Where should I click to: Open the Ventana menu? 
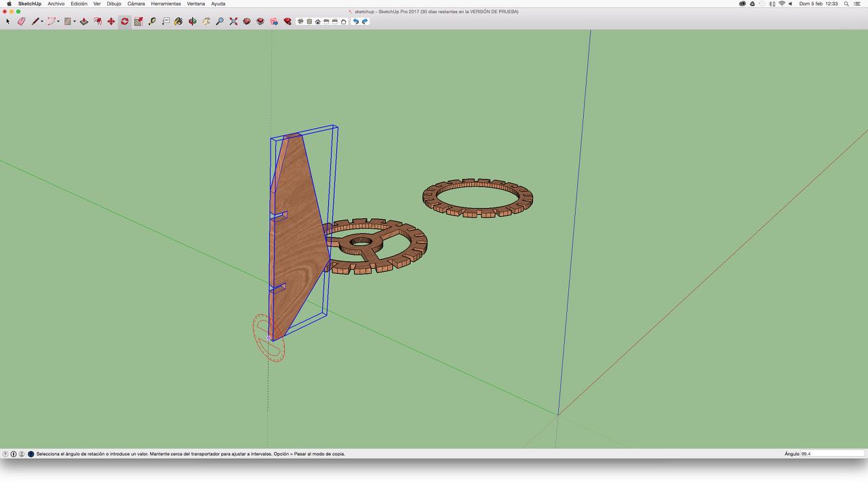tap(196, 4)
